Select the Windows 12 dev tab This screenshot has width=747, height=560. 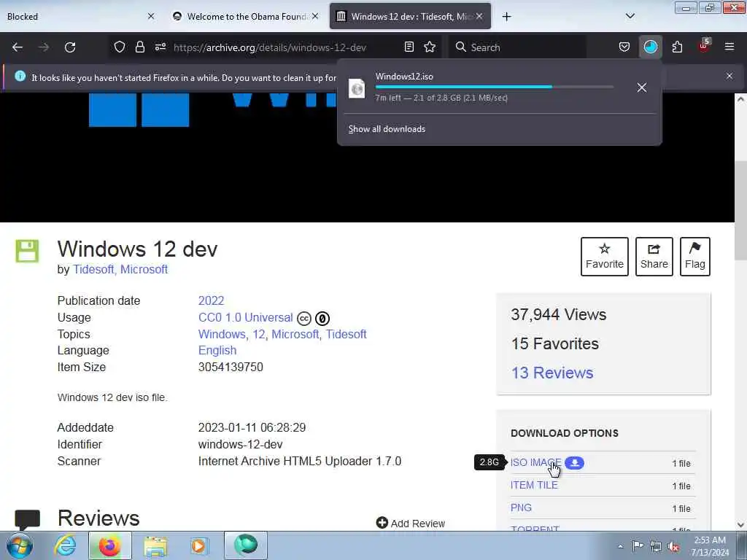pos(410,16)
